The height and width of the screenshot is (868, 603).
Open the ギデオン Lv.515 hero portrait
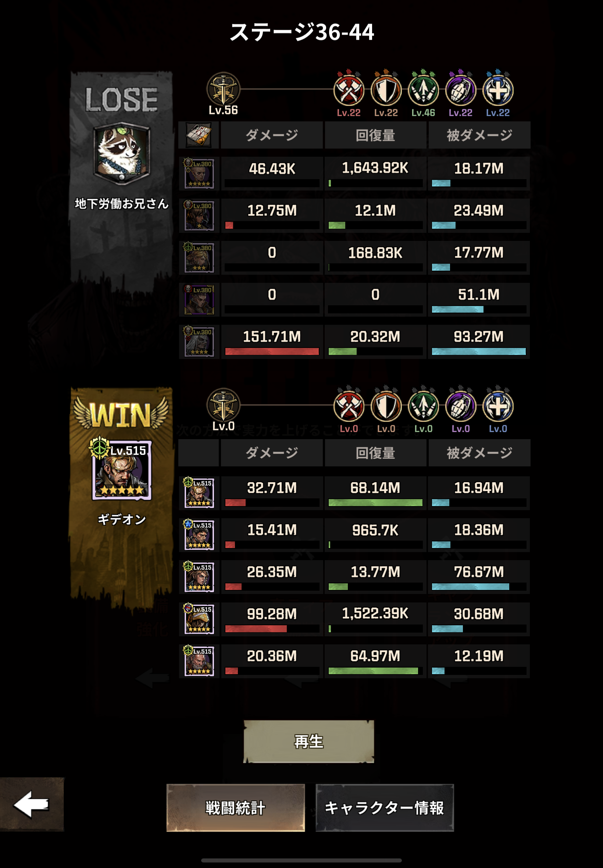pyautogui.click(x=122, y=470)
